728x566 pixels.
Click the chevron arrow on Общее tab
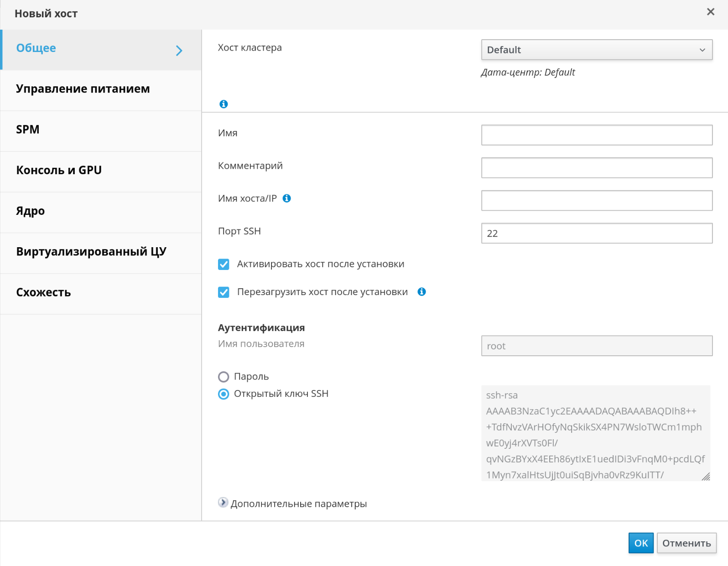(179, 50)
